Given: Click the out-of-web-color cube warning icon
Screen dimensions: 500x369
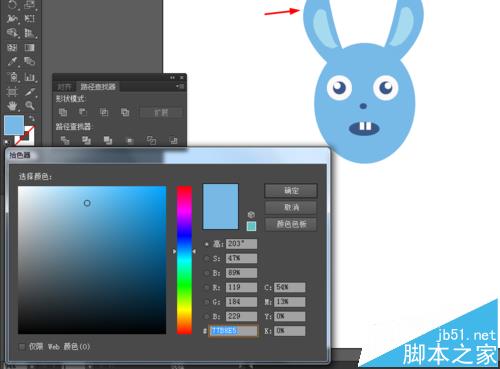Looking at the screenshot, I should pos(251,214).
